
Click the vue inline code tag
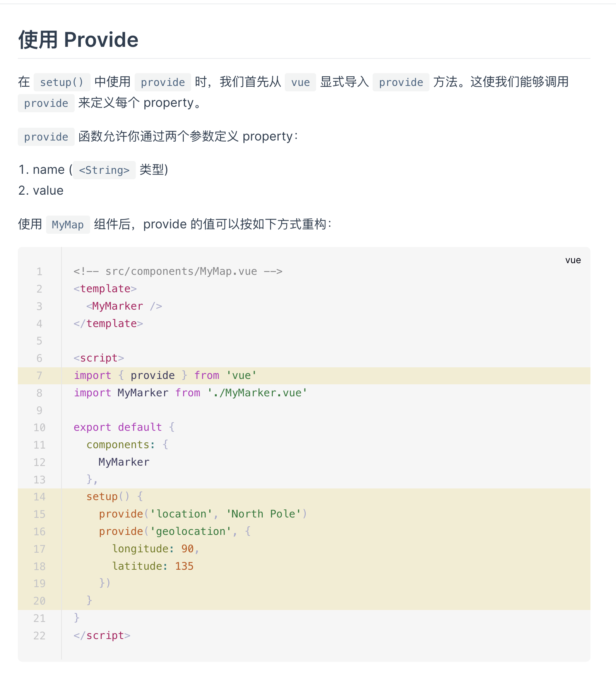pos(300,82)
